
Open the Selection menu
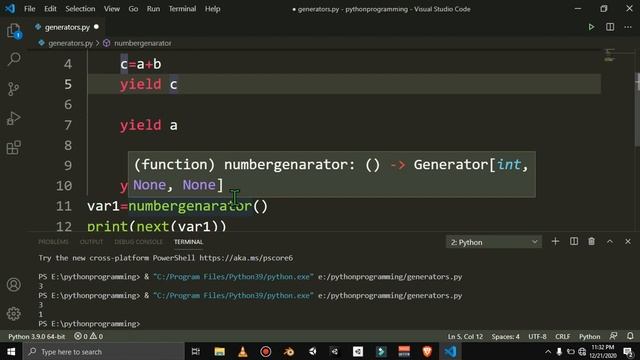coord(80,9)
